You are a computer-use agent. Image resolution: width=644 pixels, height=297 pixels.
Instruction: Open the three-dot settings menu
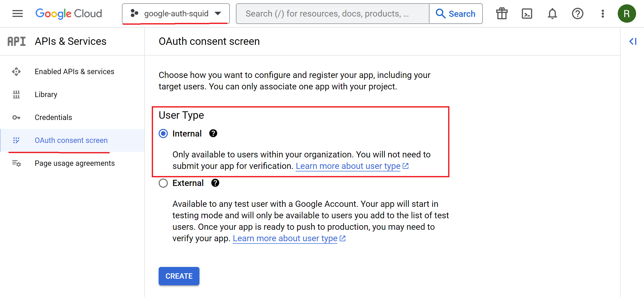point(603,13)
